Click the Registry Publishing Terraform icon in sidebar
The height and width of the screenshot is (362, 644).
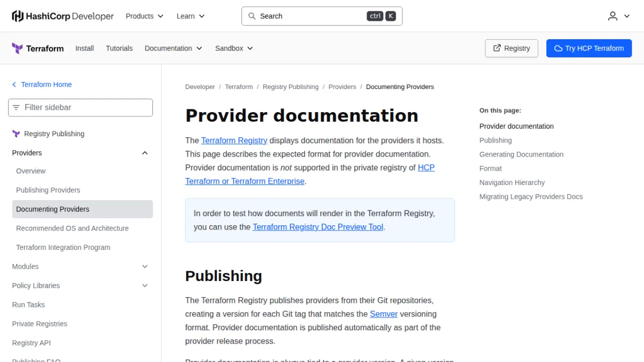click(16, 134)
